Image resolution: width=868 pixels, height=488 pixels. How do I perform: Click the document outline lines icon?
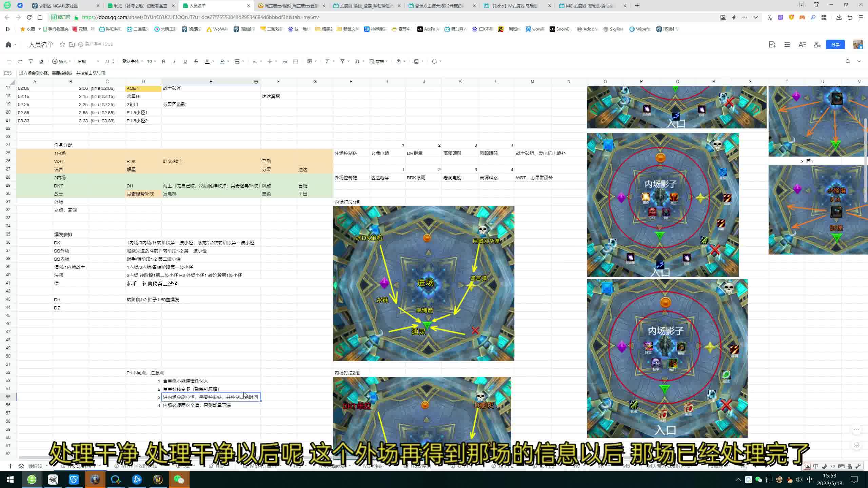coord(787,44)
